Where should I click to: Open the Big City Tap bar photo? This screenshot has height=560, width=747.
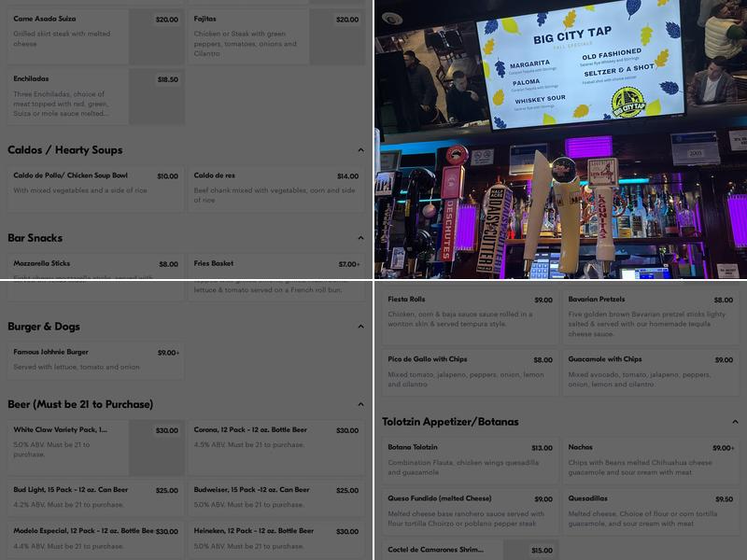pos(560,140)
